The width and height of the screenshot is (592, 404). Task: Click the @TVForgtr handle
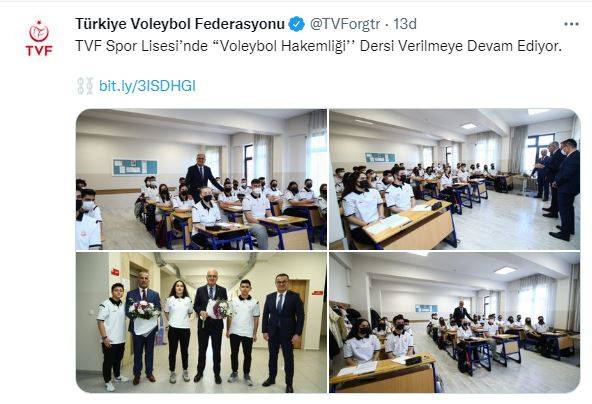pos(345,24)
